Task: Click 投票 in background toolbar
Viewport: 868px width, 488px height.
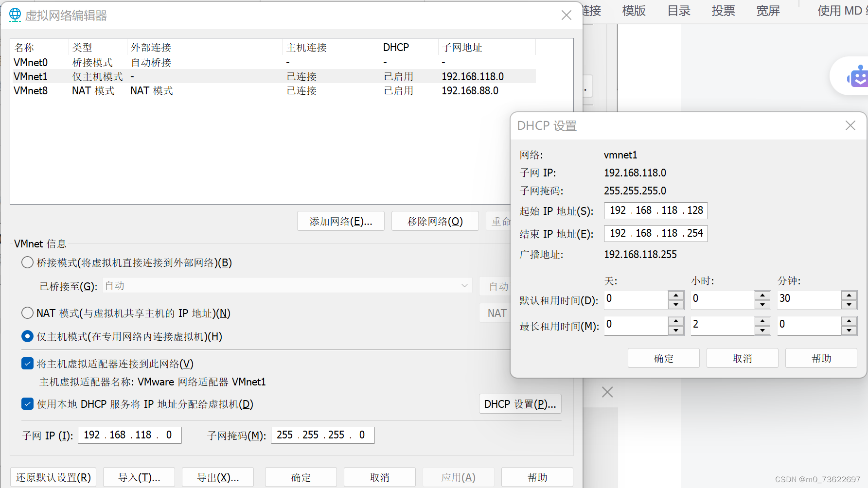Action: click(724, 11)
